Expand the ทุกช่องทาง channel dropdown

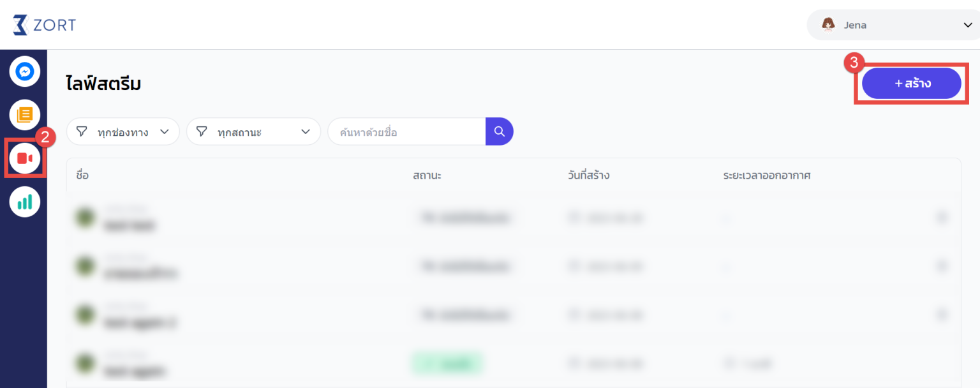pyautogui.click(x=165, y=131)
